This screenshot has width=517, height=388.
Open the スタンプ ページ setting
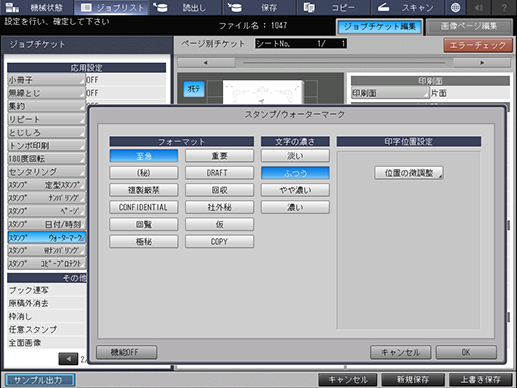tap(46, 211)
